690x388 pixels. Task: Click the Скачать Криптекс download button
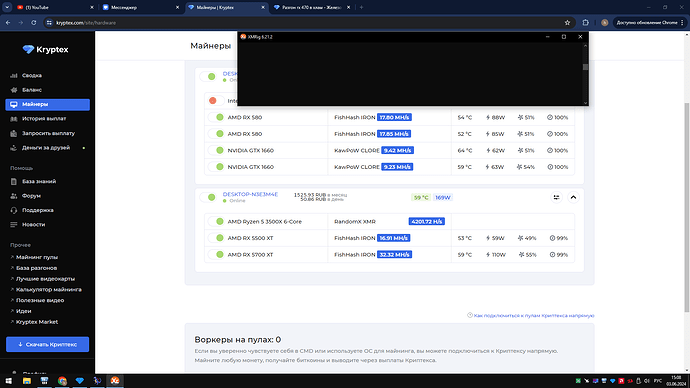coord(48,344)
